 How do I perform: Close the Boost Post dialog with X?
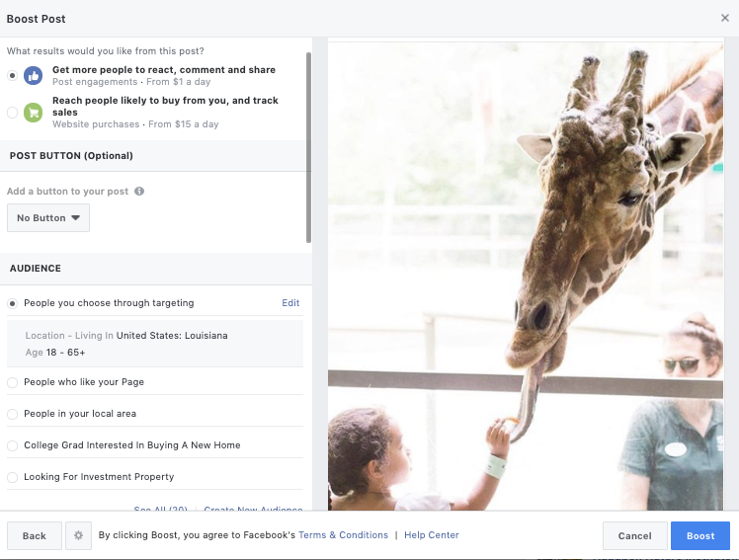click(726, 19)
